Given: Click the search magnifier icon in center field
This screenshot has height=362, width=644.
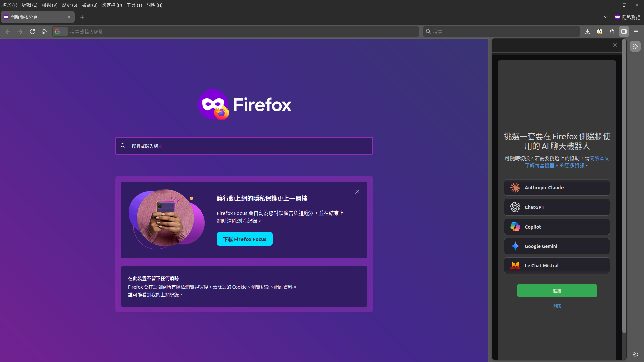Looking at the screenshot, I should (123, 146).
